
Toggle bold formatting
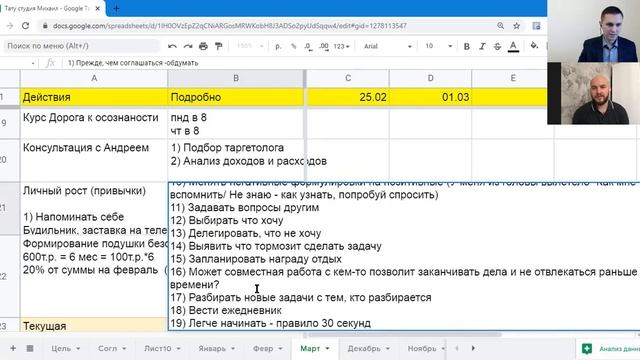[x=467, y=47]
